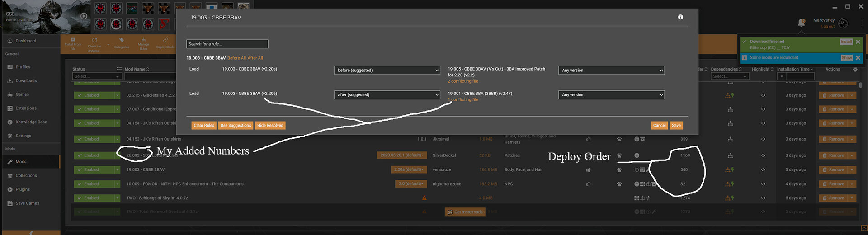Open the three-dot menu beside the avatar
This screenshot has height=235, width=868.
coord(862,23)
